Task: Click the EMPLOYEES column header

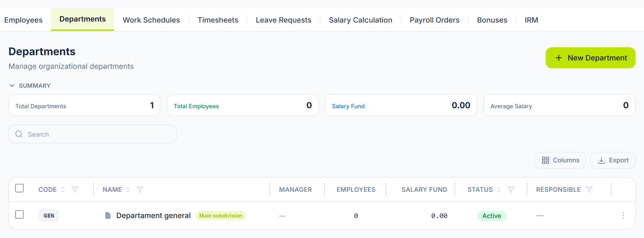Action: coord(356,190)
